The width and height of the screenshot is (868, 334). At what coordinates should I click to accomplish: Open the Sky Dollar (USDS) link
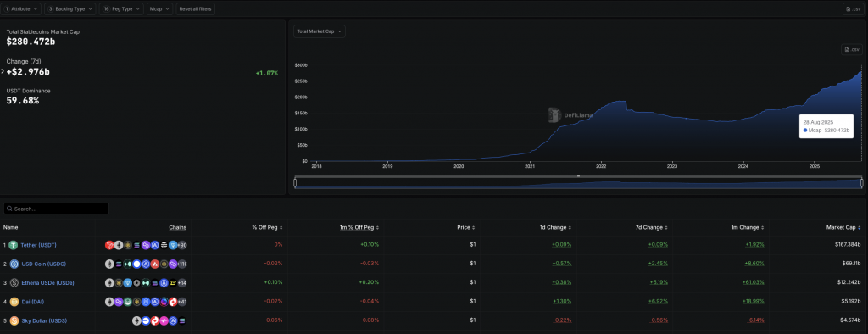click(x=44, y=320)
